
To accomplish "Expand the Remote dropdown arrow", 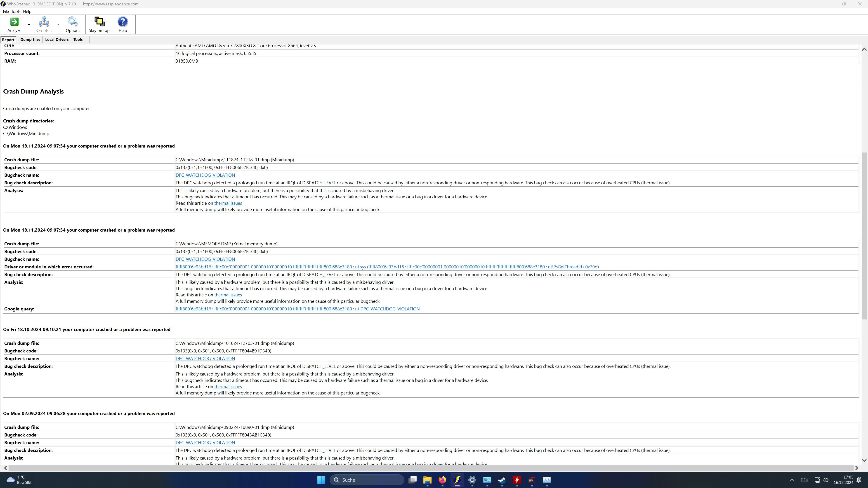I will pos(58,25).
